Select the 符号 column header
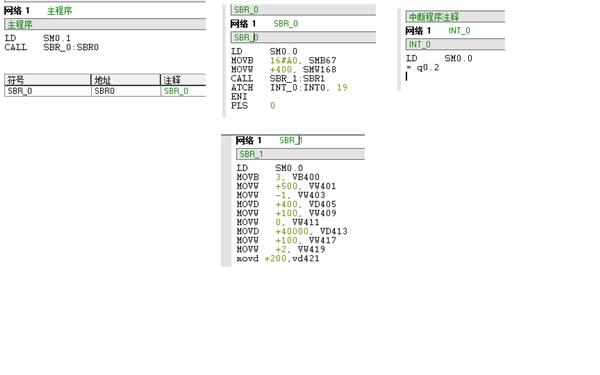 pyautogui.click(x=48, y=80)
